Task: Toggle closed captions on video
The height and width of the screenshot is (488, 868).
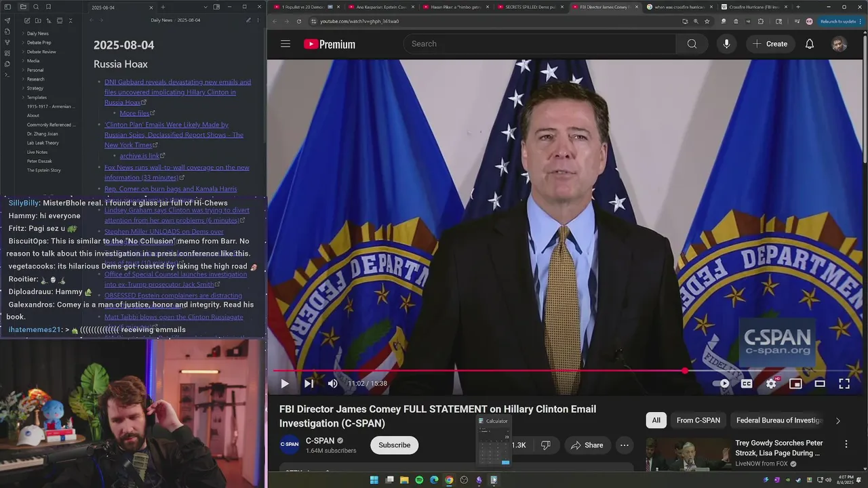Action: pyautogui.click(x=747, y=384)
